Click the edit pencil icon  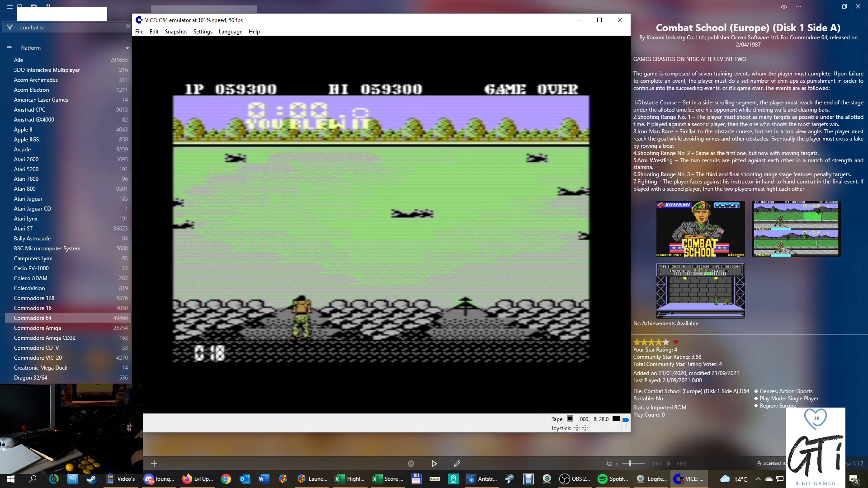tap(457, 464)
